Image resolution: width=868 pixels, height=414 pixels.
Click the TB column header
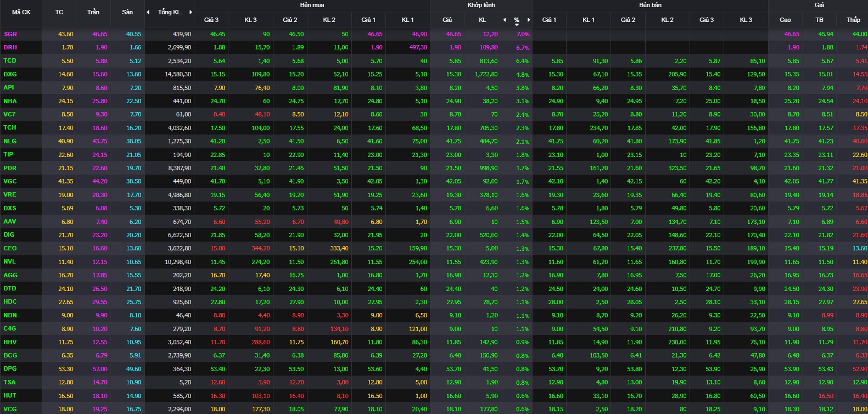click(819, 20)
